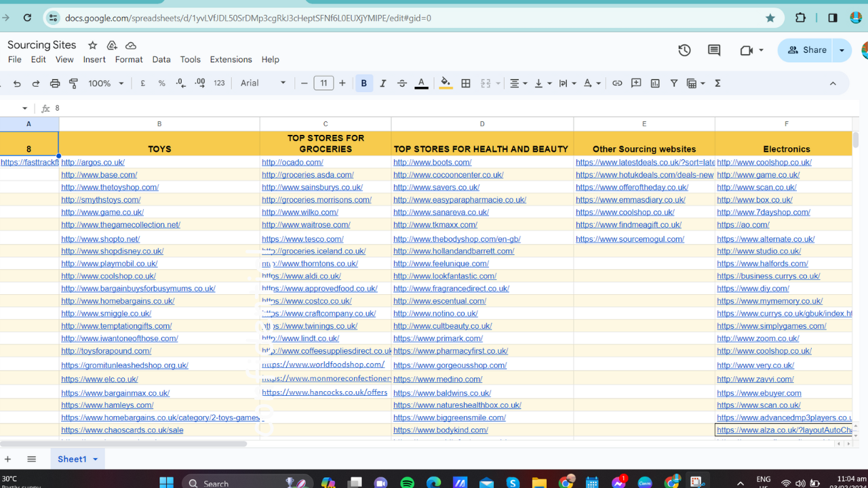Image resolution: width=868 pixels, height=488 pixels.
Task: Open the comments panel icon
Action: 714,50
